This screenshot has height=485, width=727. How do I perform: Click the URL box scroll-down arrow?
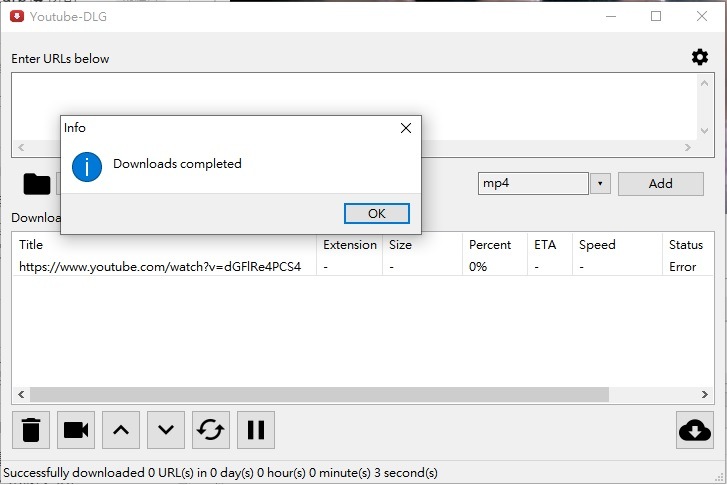tap(704, 131)
